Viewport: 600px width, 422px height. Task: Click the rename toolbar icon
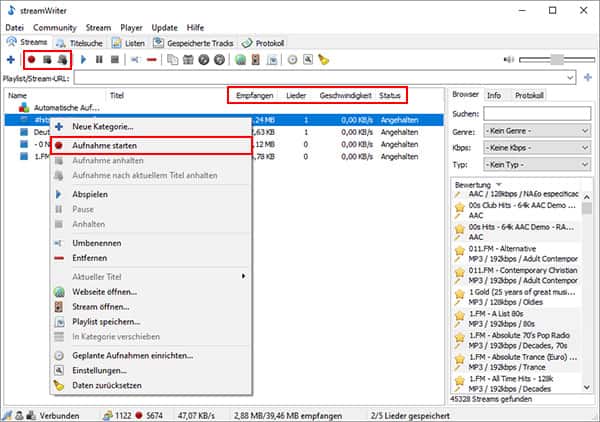[x=135, y=60]
